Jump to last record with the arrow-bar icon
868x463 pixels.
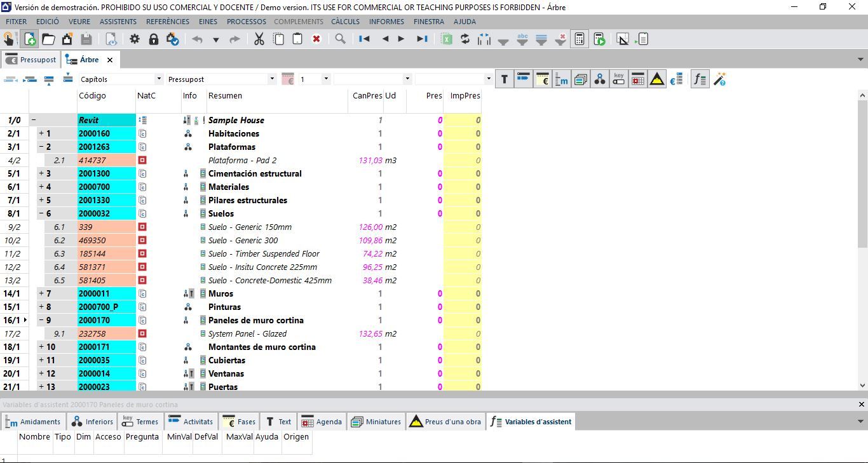coord(422,39)
